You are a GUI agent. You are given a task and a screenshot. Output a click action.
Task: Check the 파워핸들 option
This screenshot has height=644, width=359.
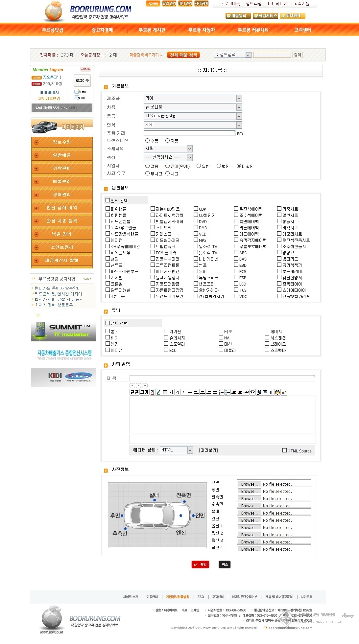(x=108, y=208)
